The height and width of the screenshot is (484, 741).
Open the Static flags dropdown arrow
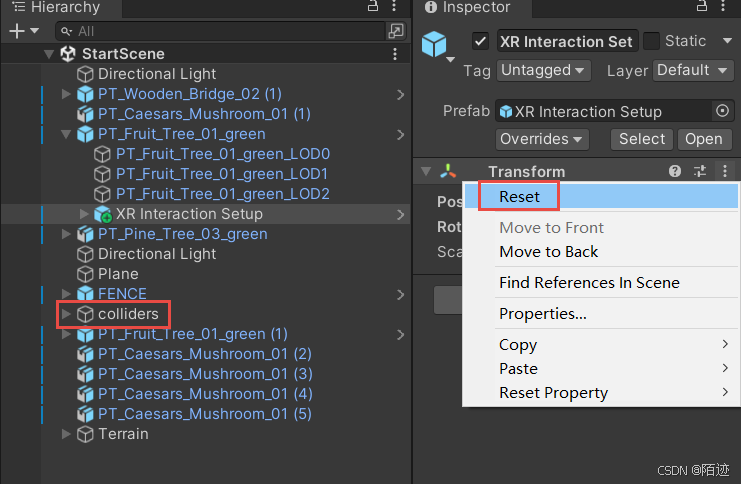click(727, 41)
